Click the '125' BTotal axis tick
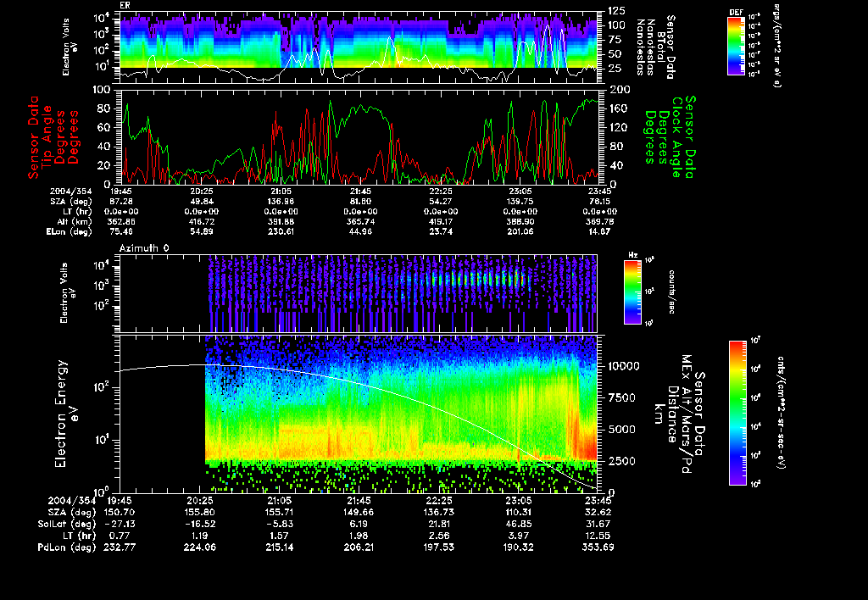Screen dimensions: 868x600 (617, 10)
